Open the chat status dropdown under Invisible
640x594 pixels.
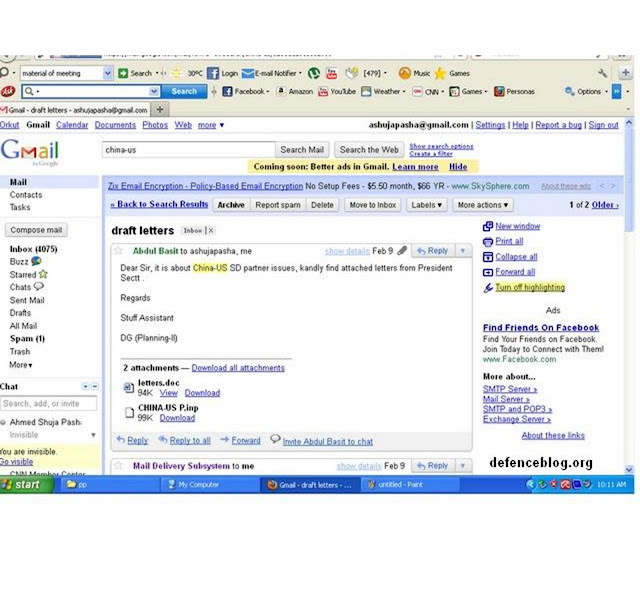click(x=93, y=435)
